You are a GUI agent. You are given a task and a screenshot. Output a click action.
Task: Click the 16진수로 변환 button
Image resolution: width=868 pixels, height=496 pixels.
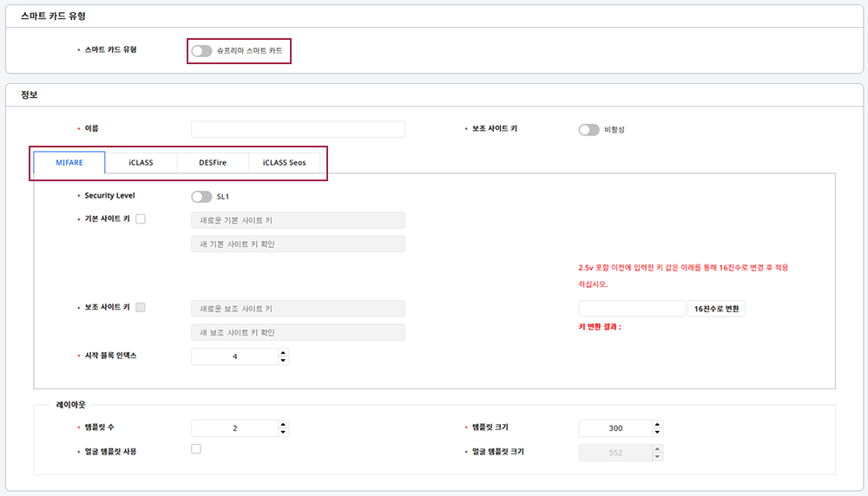[x=716, y=309]
